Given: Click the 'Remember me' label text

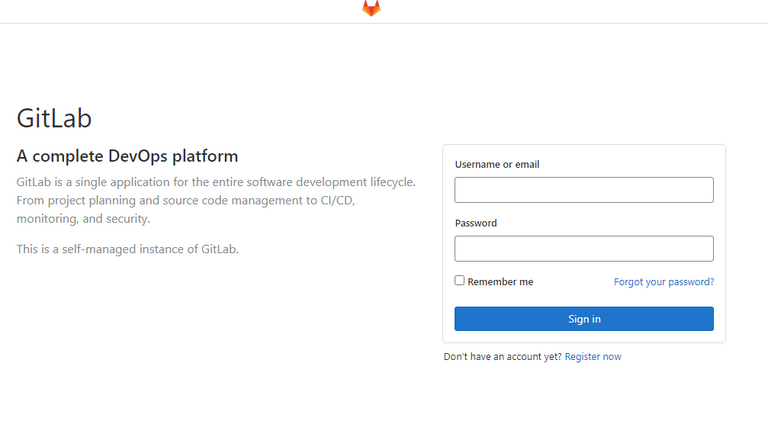Looking at the screenshot, I should 500,282.
